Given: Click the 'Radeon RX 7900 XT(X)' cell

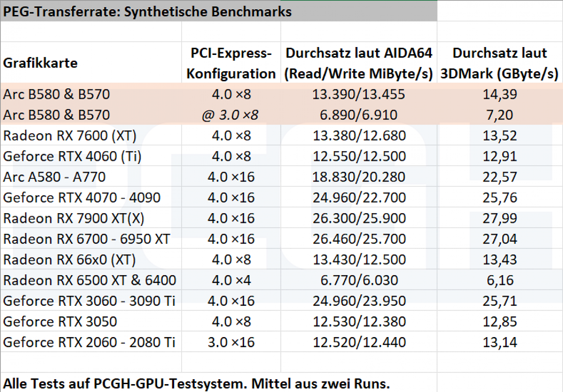Looking at the screenshot, I should (x=91, y=218).
